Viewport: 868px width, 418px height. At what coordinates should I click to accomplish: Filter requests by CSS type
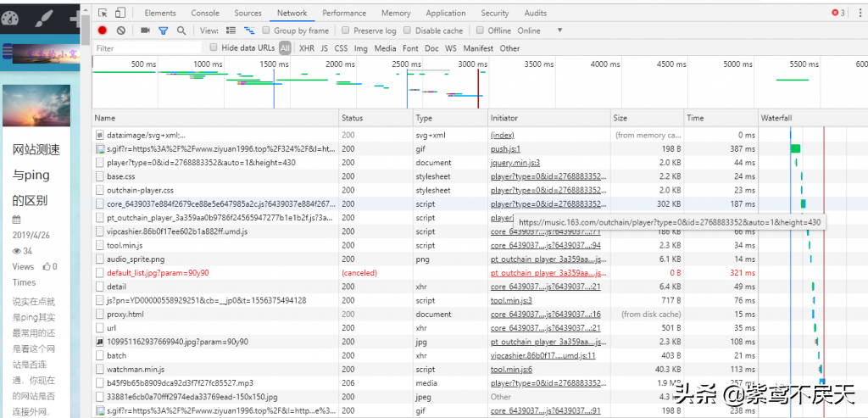click(x=341, y=48)
